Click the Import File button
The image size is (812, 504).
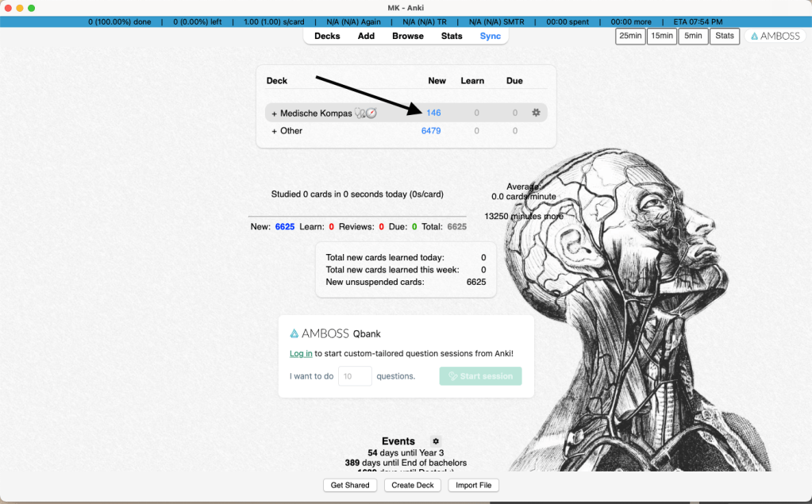(x=473, y=485)
